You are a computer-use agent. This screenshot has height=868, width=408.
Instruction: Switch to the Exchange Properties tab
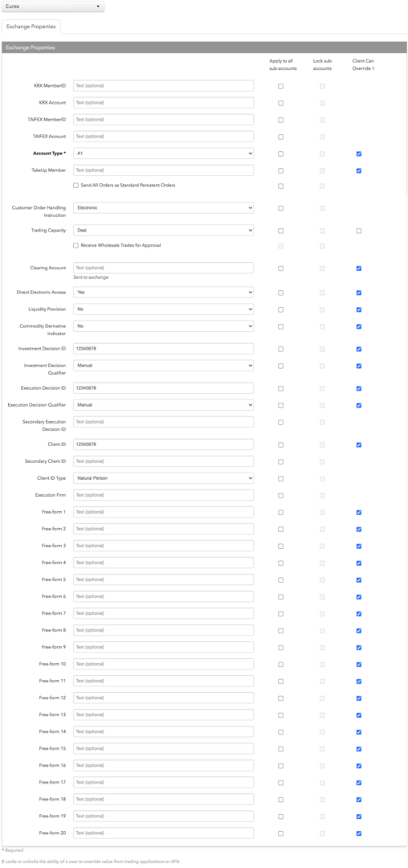[x=31, y=27]
